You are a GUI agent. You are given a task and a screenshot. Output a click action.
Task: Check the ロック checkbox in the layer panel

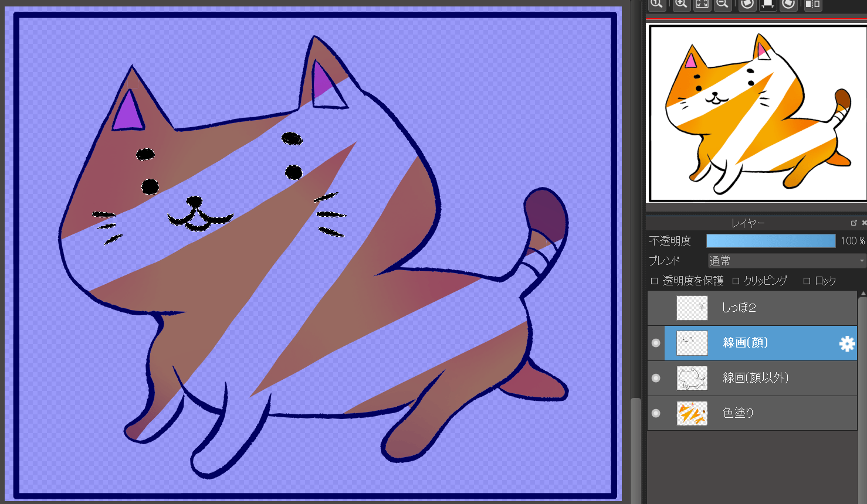pos(807,281)
